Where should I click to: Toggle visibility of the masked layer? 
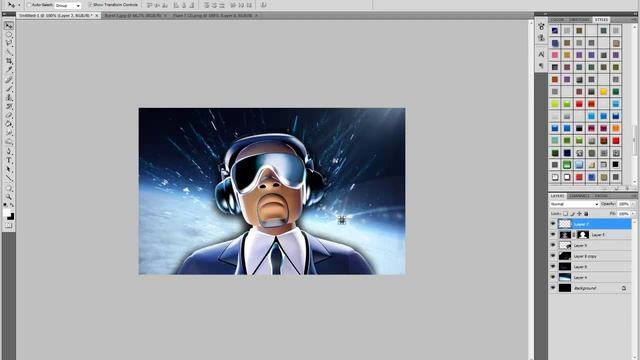[553, 234]
